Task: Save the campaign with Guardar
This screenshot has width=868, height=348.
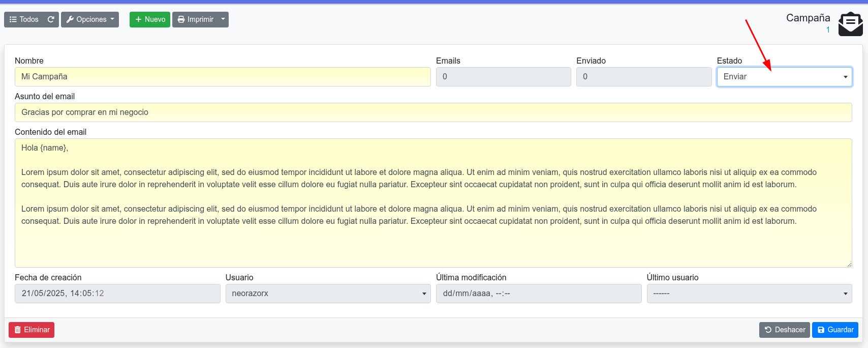Action: click(835, 330)
